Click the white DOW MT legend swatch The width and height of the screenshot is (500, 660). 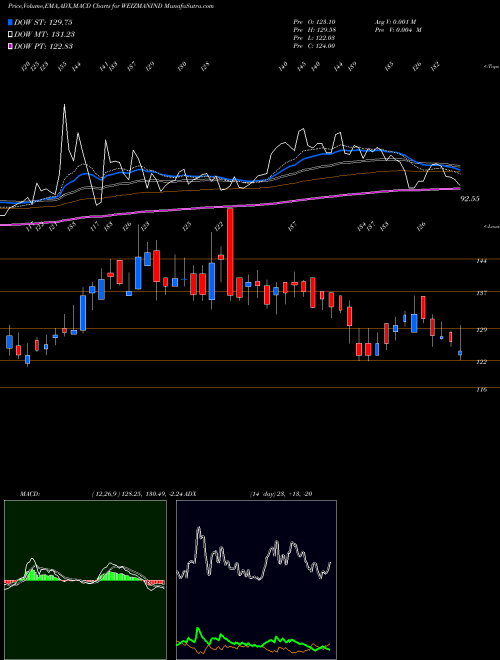[11, 35]
